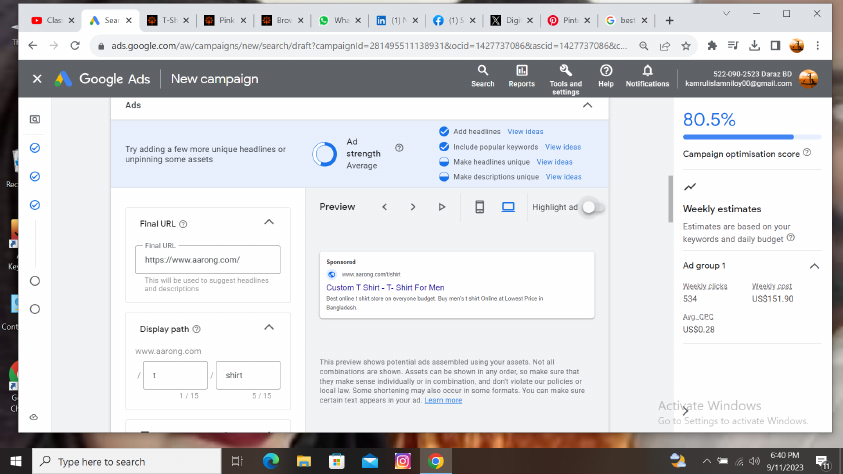This screenshot has width=843, height=474.
Task: Switch to the LinkedIn tab
Action: point(397,20)
